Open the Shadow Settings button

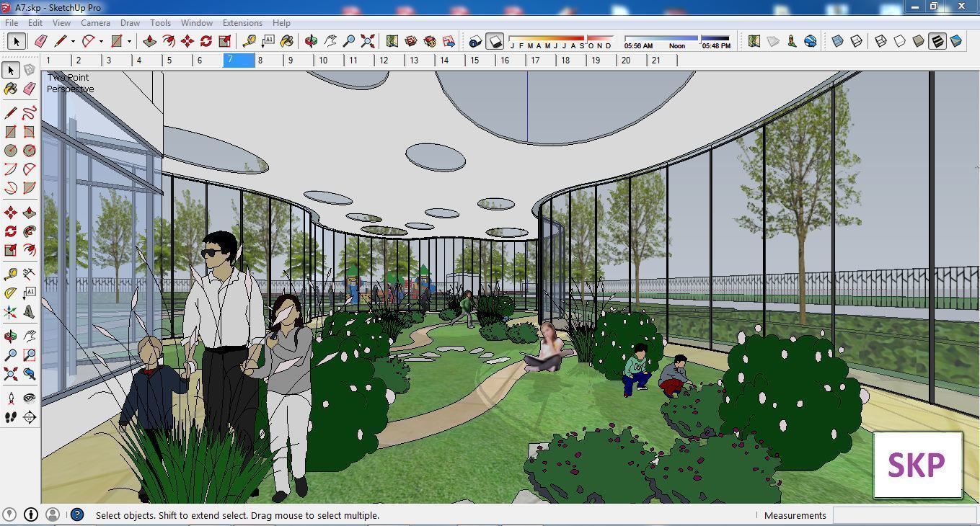click(x=476, y=41)
